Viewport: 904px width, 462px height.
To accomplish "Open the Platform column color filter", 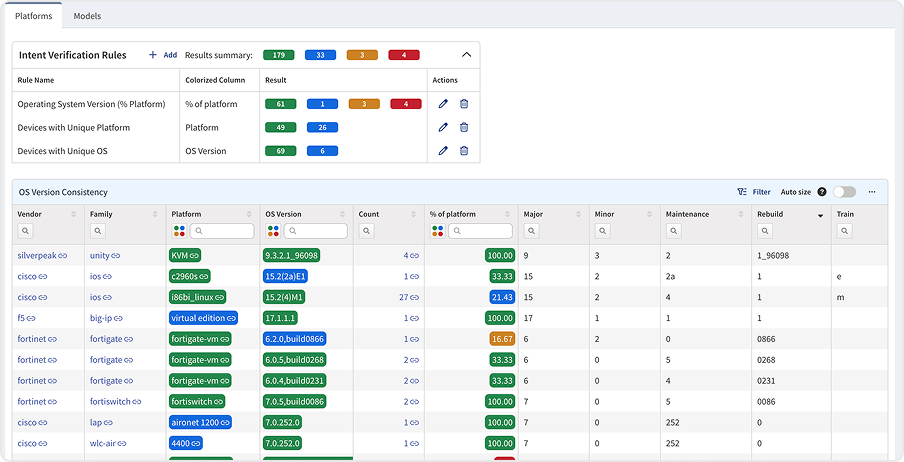I will [x=178, y=231].
